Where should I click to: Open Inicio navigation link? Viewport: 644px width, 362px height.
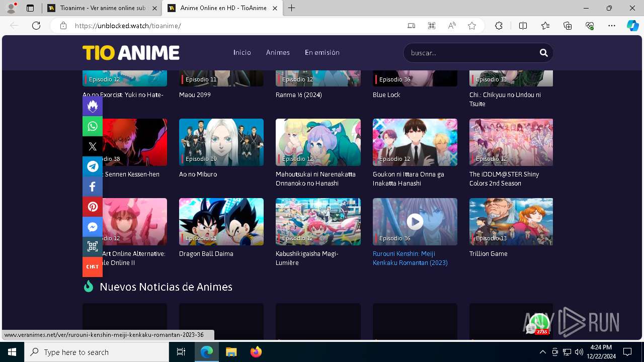(242, 52)
